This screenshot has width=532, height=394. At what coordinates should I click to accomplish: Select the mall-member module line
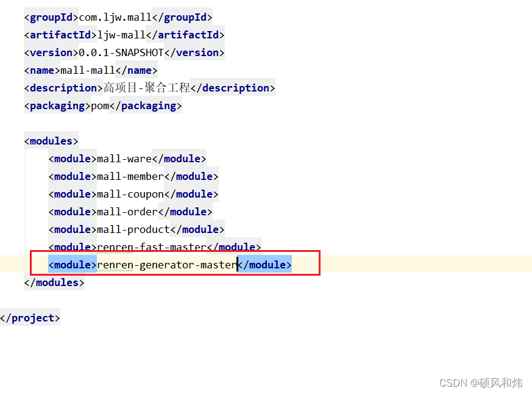tap(133, 176)
